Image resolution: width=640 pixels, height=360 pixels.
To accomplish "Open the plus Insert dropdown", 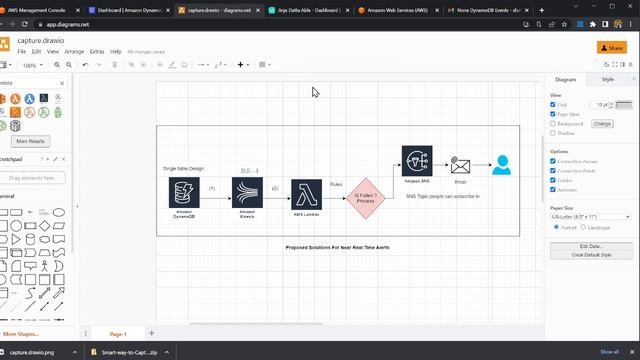I will [x=243, y=65].
